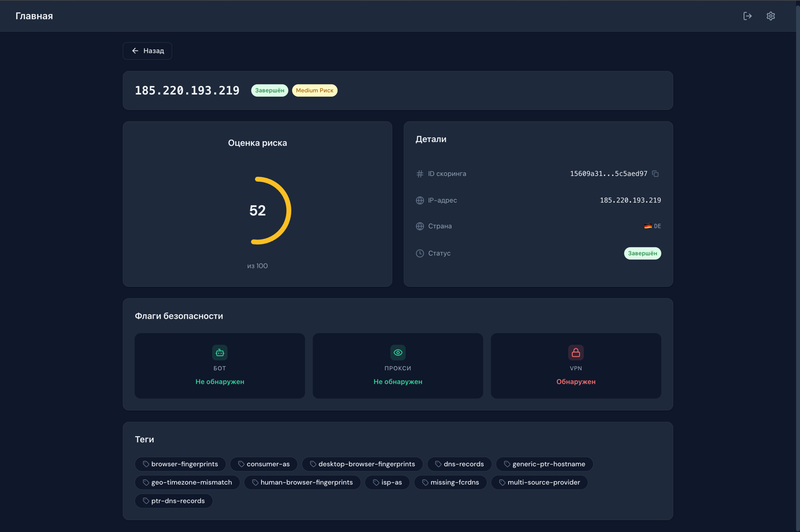Click the DE country code

point(657,226)
